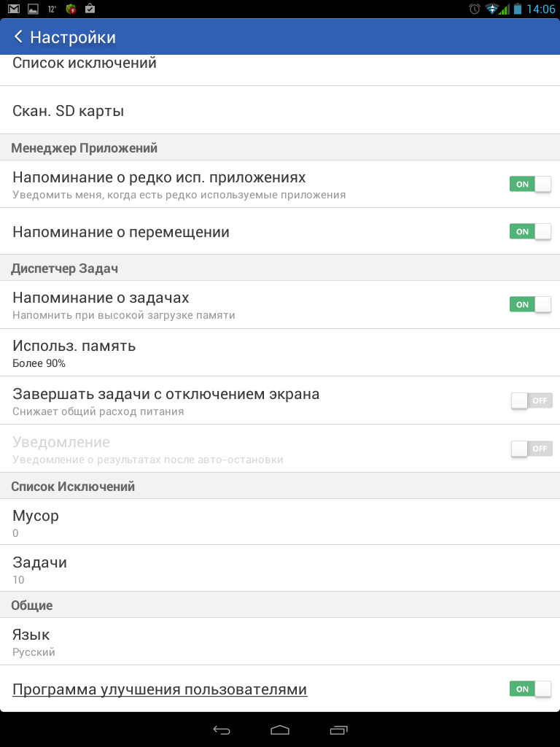Open the Задачи exclusion list
Screen dimensions: 560x747
click(280, 568)
